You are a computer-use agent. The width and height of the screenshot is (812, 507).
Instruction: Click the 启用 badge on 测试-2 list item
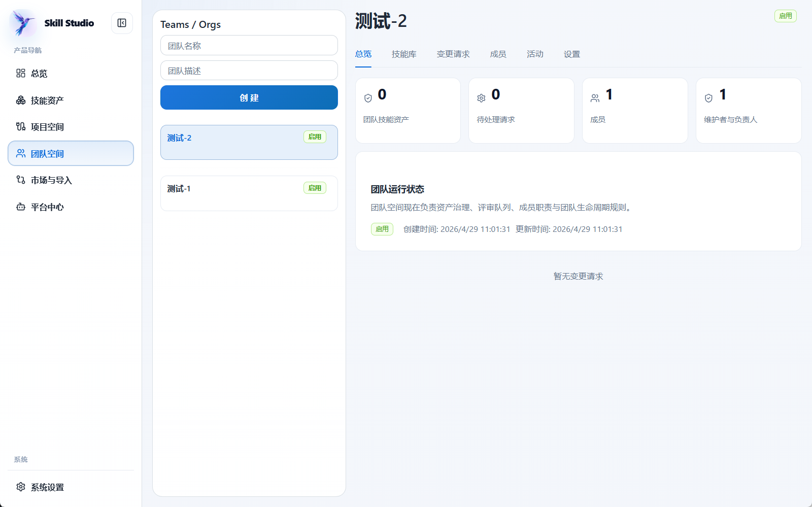(x=315, y=137)
